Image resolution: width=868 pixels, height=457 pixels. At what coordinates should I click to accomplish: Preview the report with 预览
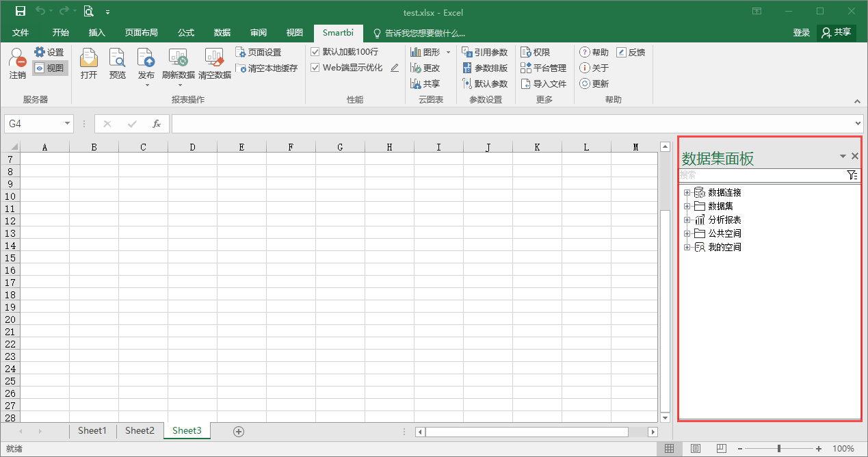pos(118,64)
